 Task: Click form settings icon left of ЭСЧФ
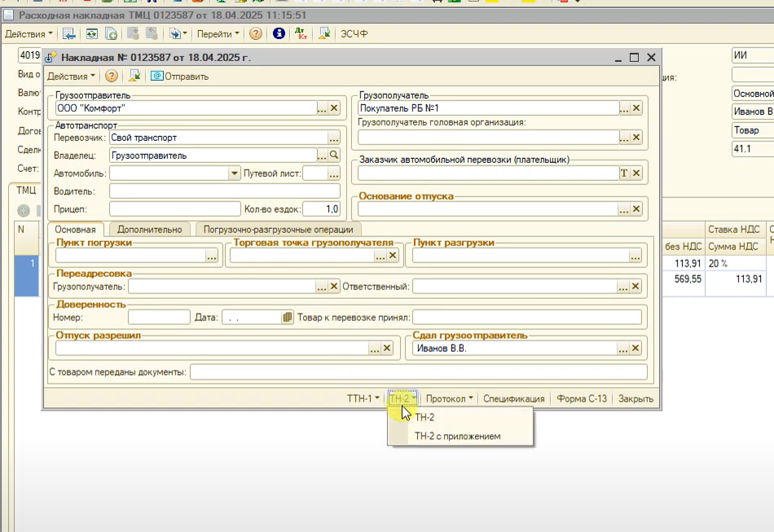pyautogui.click(x=323, y=33)
